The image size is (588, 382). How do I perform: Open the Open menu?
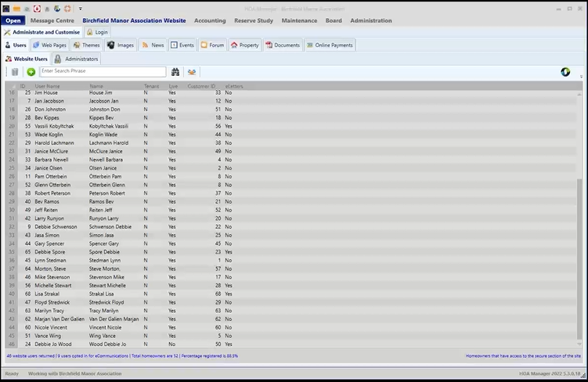(13, 20)
